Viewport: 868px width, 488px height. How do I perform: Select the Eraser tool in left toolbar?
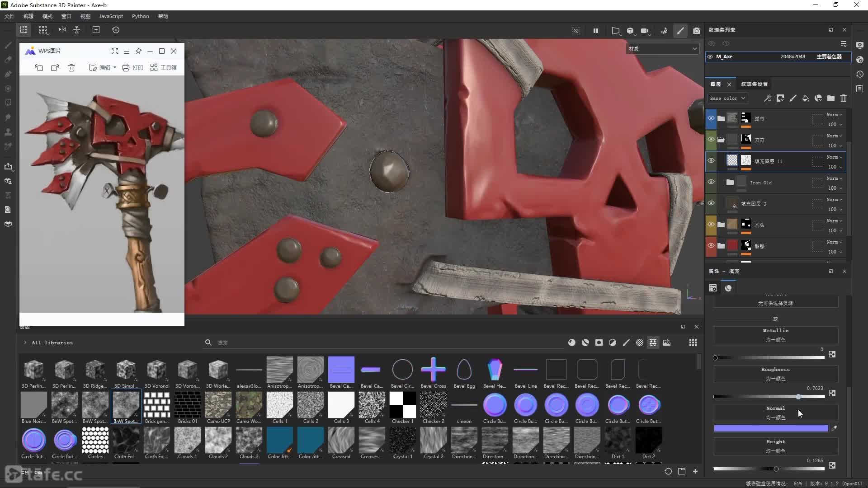pos(8,60)
